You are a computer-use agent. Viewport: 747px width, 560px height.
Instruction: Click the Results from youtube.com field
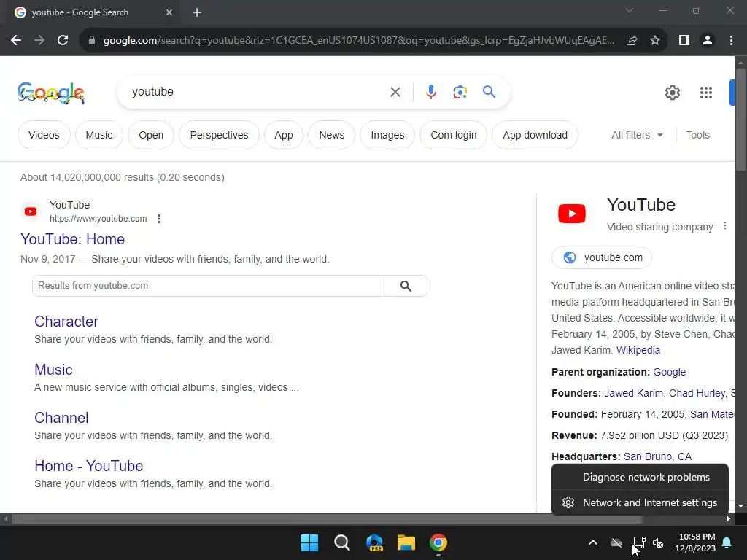pos(208,286)
